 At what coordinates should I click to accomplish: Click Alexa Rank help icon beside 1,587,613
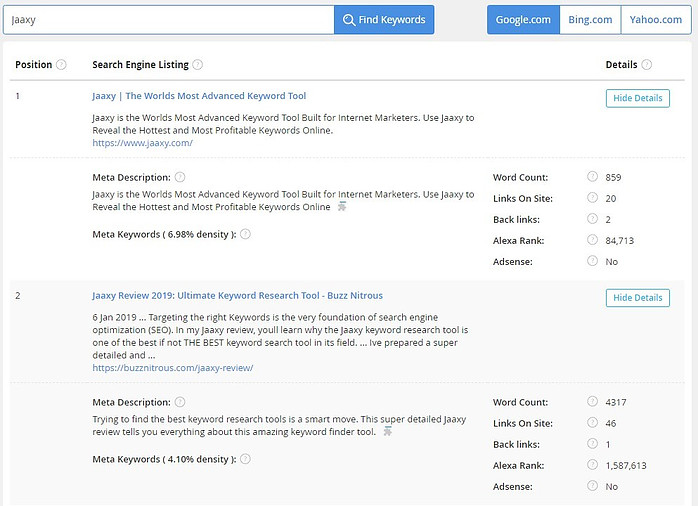pyautogui.click(x=592, y=465)
